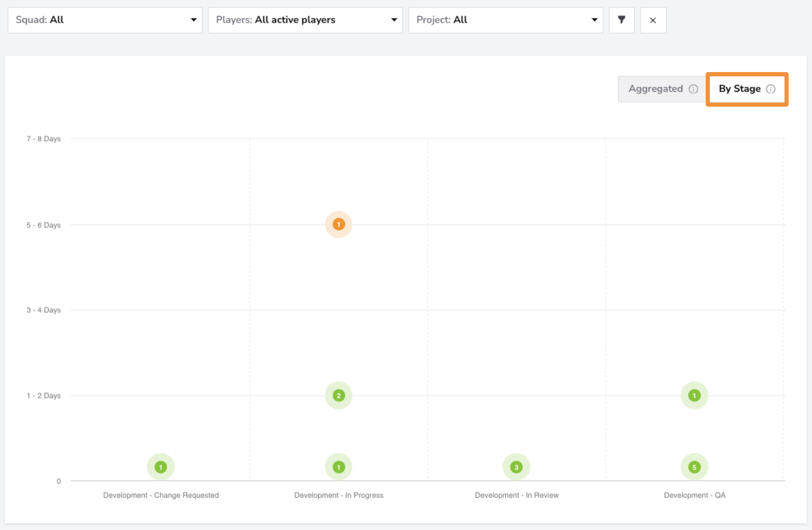Viewport: 812px width, 530px height.
Task: Clear filters with the X button
Action: coord(653,20)
